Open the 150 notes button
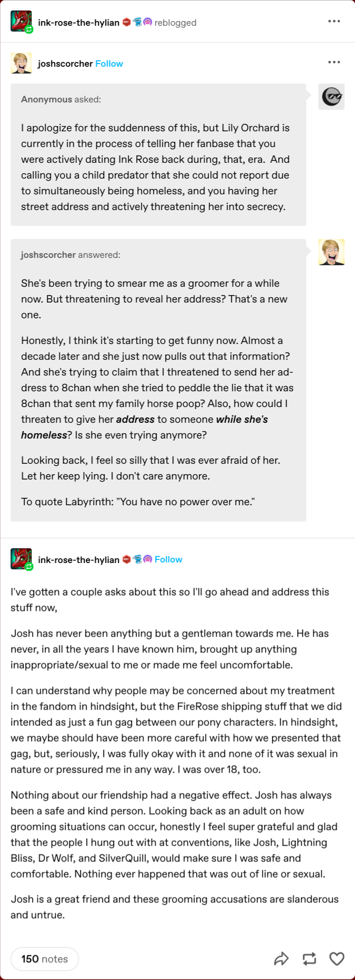 45,959
